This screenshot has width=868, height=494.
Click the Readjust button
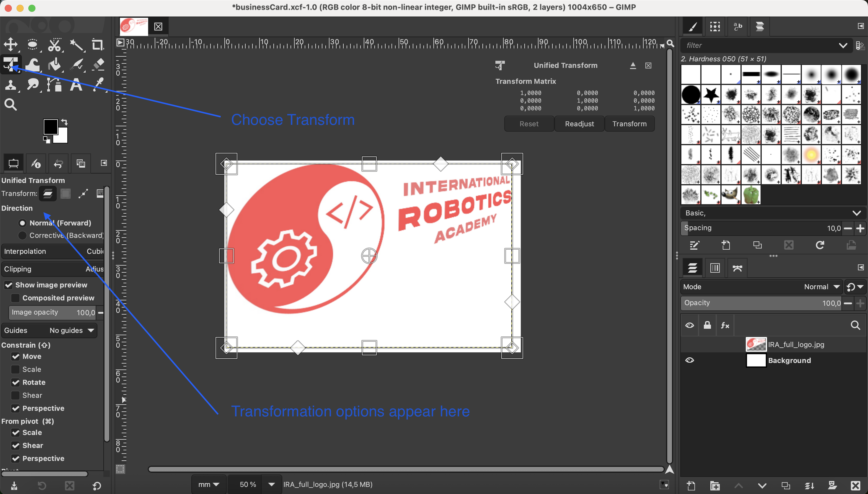click(x=579, y=124)
